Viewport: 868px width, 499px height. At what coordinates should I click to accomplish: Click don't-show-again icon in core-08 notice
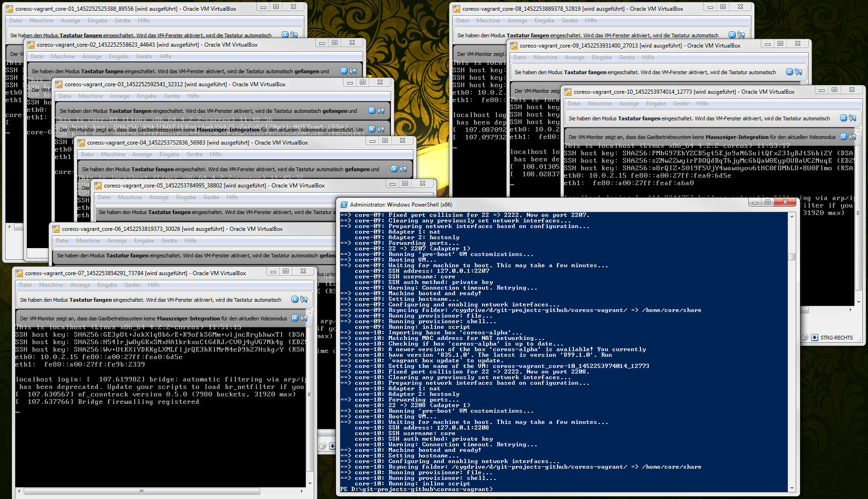741,35
